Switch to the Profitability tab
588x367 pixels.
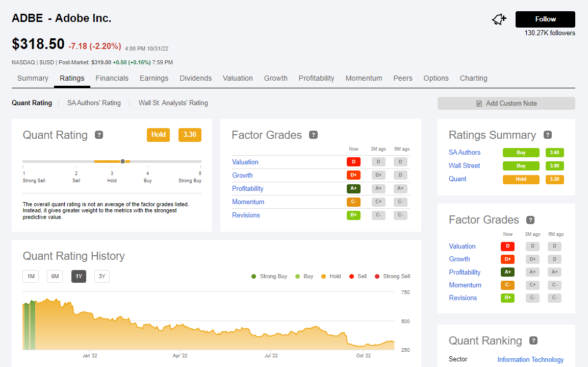(316, 78)
